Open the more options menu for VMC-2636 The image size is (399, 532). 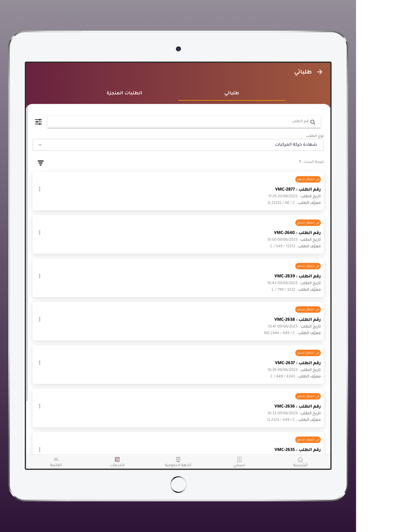pos(40,406)
